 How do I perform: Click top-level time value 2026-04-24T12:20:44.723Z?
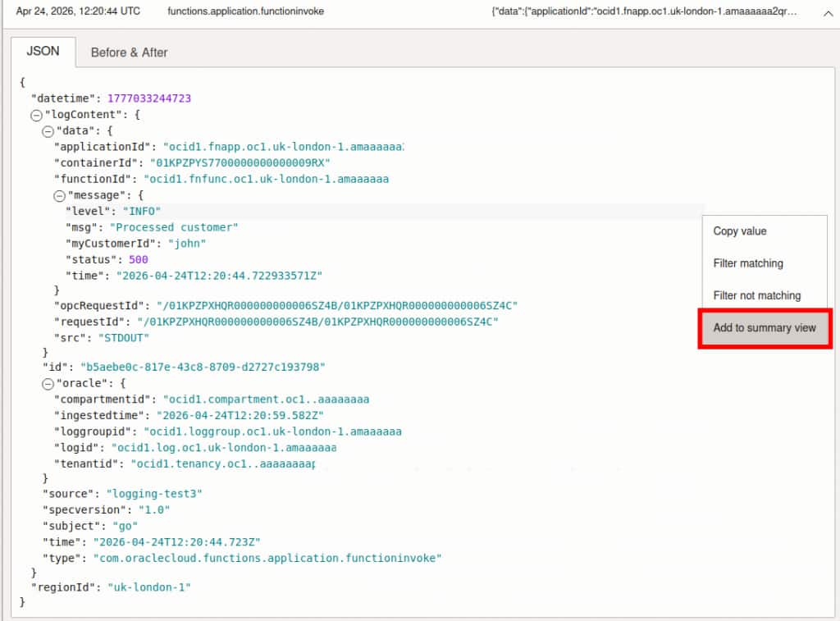[177, 542]
